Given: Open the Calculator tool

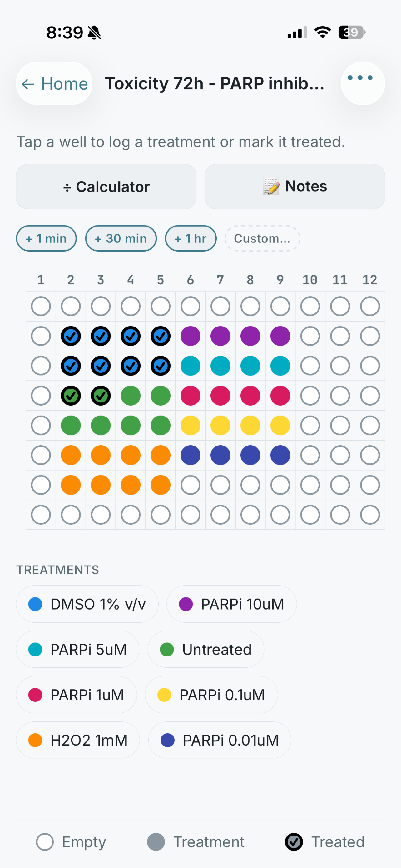Looking at the screenshot, I should (106, 186).
